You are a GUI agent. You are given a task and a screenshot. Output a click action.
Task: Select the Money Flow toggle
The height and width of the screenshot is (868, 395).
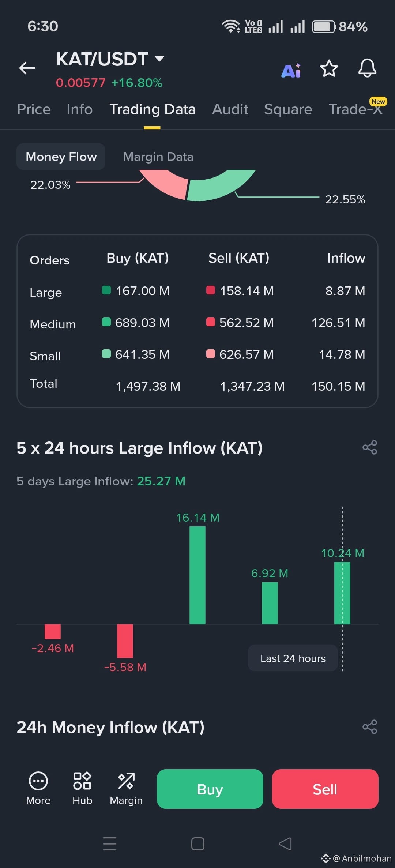(x=61, y=157)
